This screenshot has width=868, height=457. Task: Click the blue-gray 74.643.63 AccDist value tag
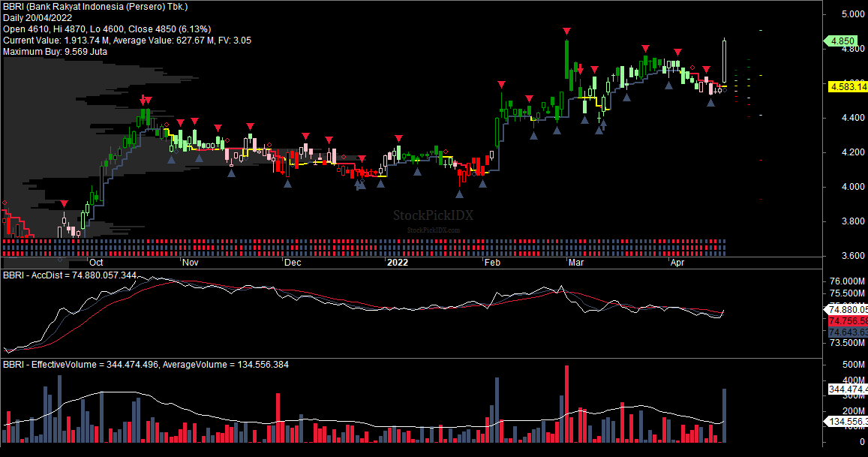coord(848,332)
